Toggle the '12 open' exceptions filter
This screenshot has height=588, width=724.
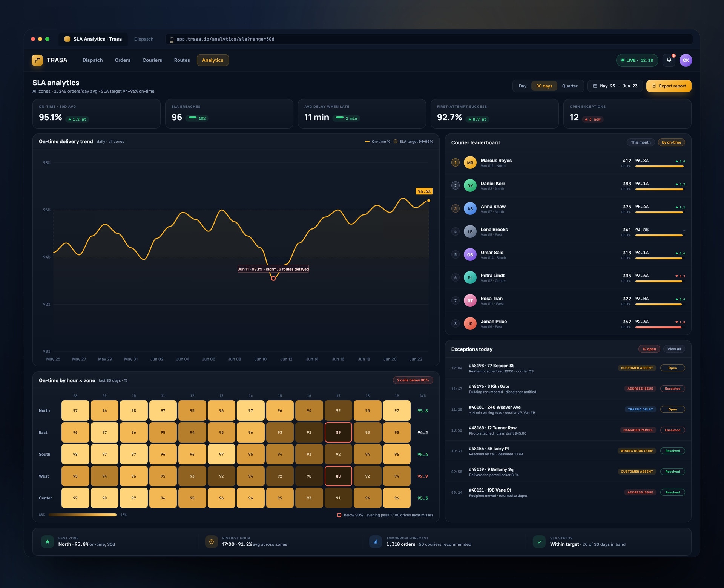coord(649,349)
